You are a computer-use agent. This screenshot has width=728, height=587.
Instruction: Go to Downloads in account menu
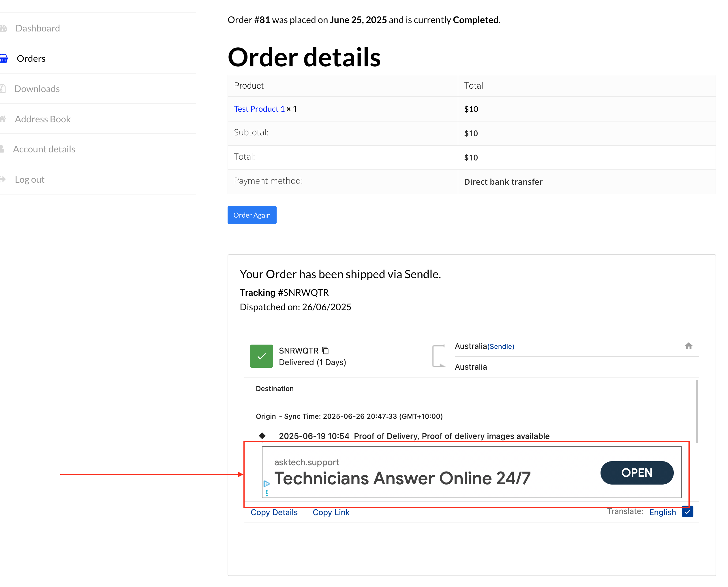pos(37,89)
